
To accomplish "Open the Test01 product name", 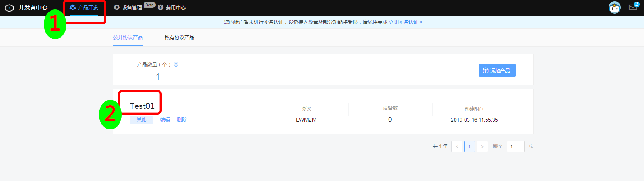I will (x=142, y=106).
